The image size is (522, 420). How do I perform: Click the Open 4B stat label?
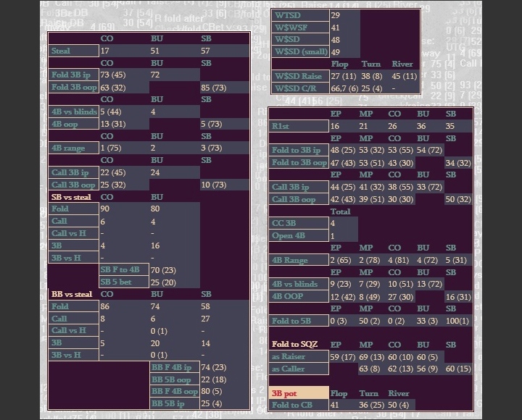[298, 235]
